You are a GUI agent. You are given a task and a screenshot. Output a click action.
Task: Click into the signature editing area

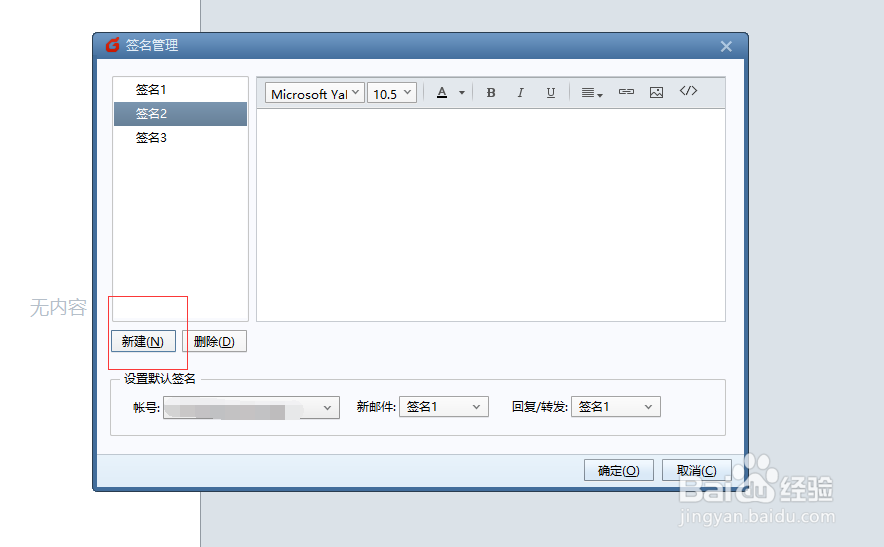pos(491,215)
